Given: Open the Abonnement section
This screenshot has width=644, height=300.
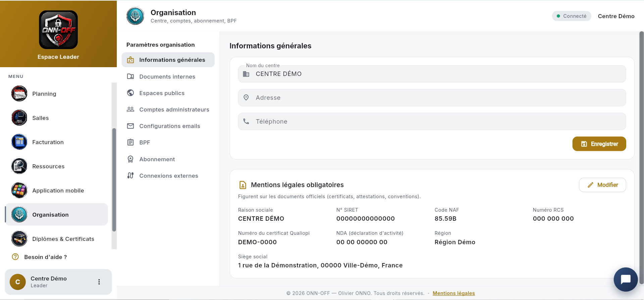Looking at the screenshot, I should tap(168, 159).
